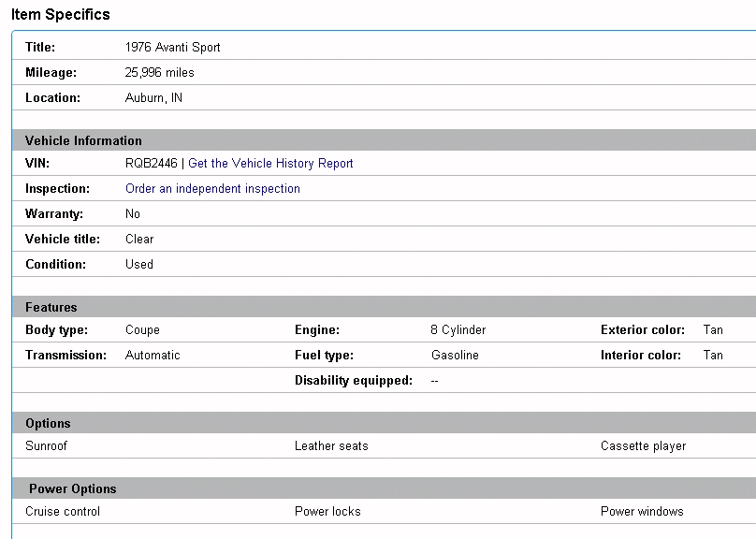Click the Features section header
The width and height of the screenshot is (756, 539).
coord(51,308)
